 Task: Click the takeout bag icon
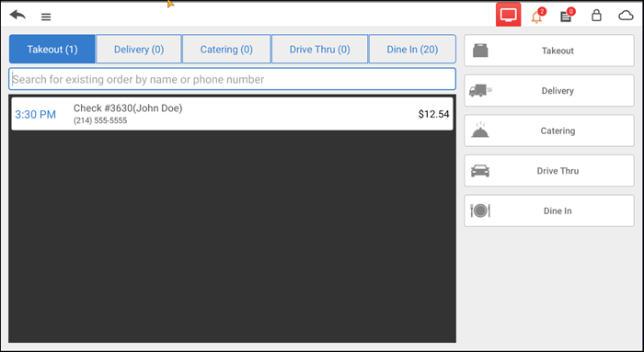pos(480,51)
